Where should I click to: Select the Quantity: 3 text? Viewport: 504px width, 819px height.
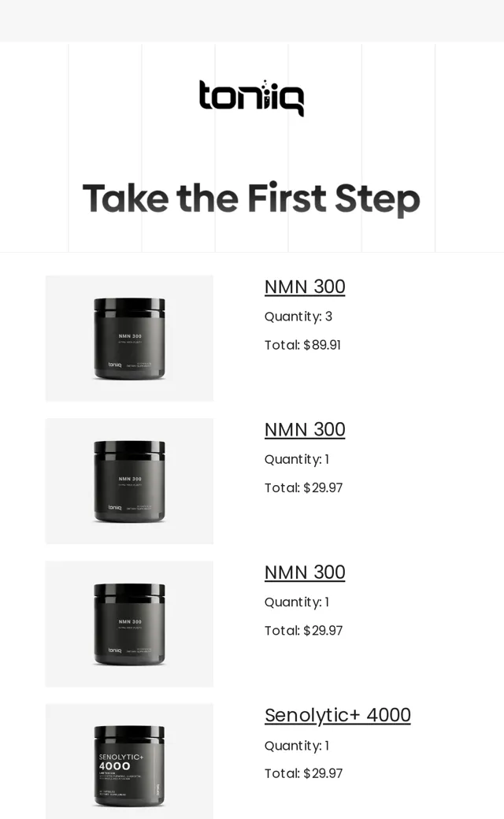pyautogui.click(x=298, y=317)
